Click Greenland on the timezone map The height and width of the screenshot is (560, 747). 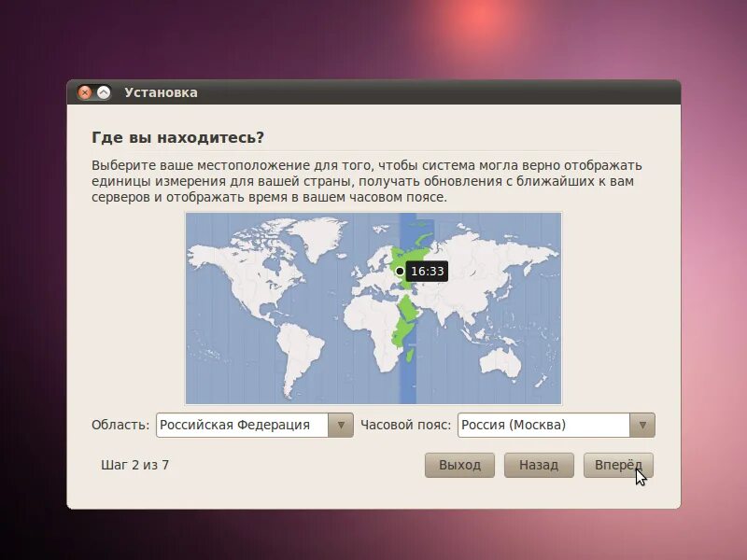[x=317, y=237]
